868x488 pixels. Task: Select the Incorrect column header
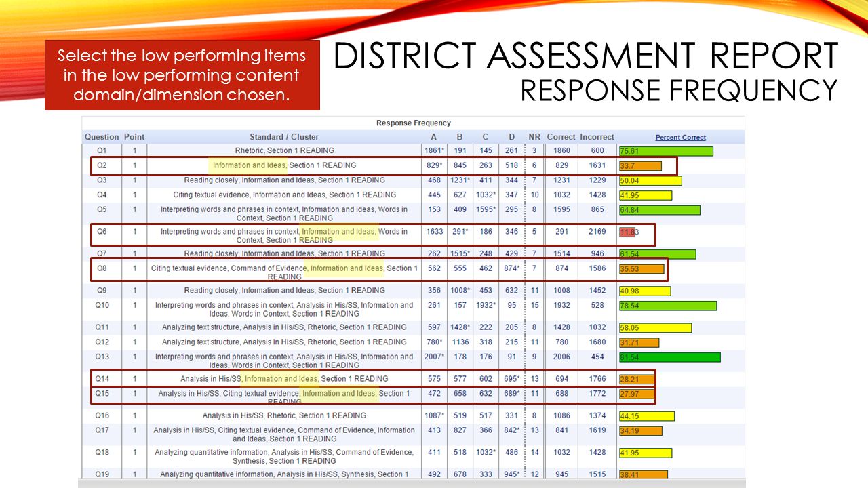[x=597, y=137]
